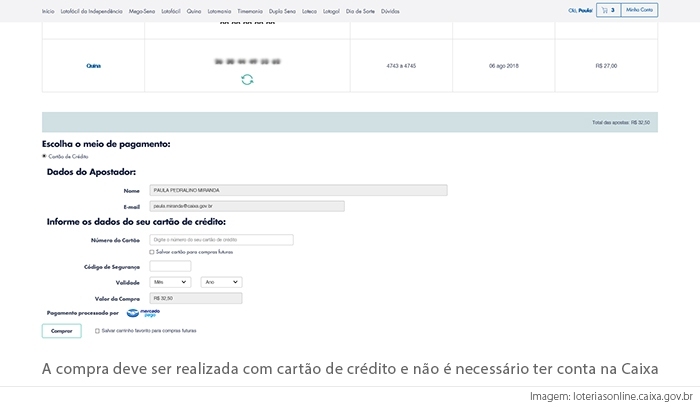Open the Ano expiry dropdown
This screenshot has width=700, height=407.
[221, 283]
